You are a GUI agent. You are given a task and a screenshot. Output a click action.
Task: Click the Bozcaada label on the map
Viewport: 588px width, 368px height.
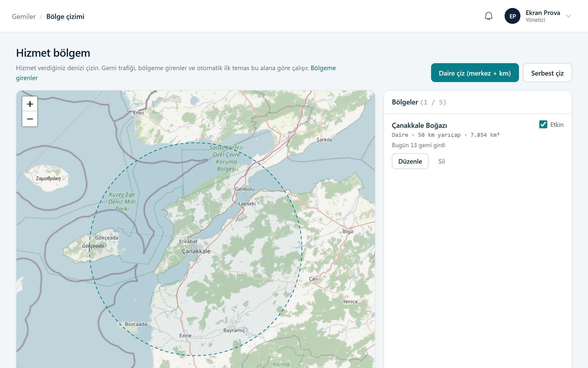pyautogui.click(x=136, y=324)
